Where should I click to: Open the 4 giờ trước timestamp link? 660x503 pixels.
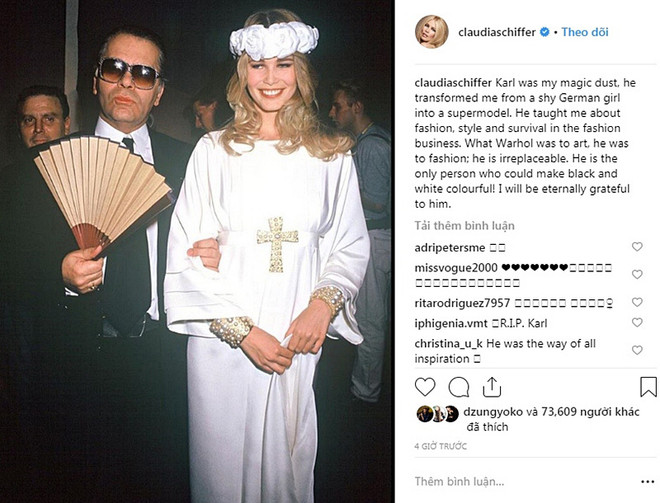[x=441, y=446]
